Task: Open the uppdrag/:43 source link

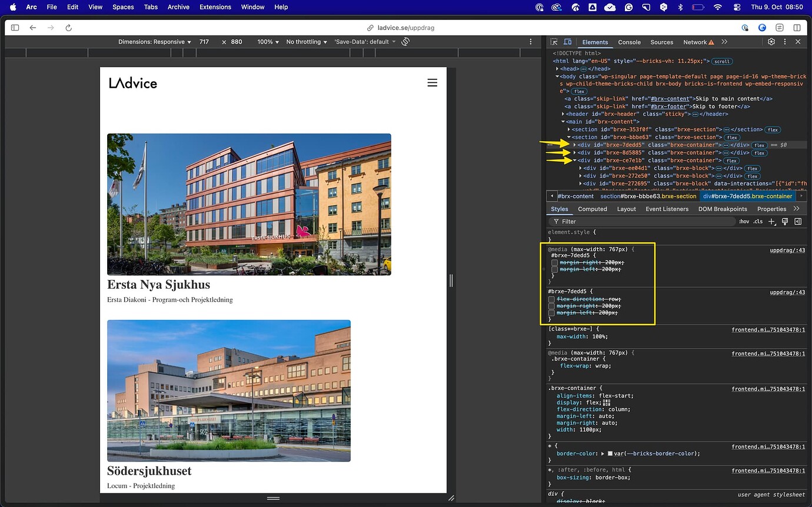Action: pyautogui.click(x=787, y=250)
